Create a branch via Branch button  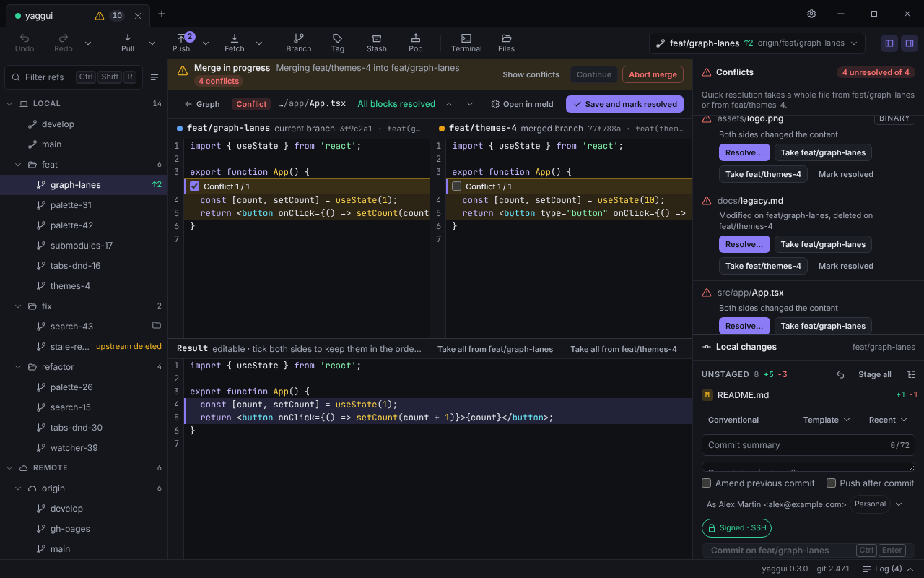pos(298,43)
